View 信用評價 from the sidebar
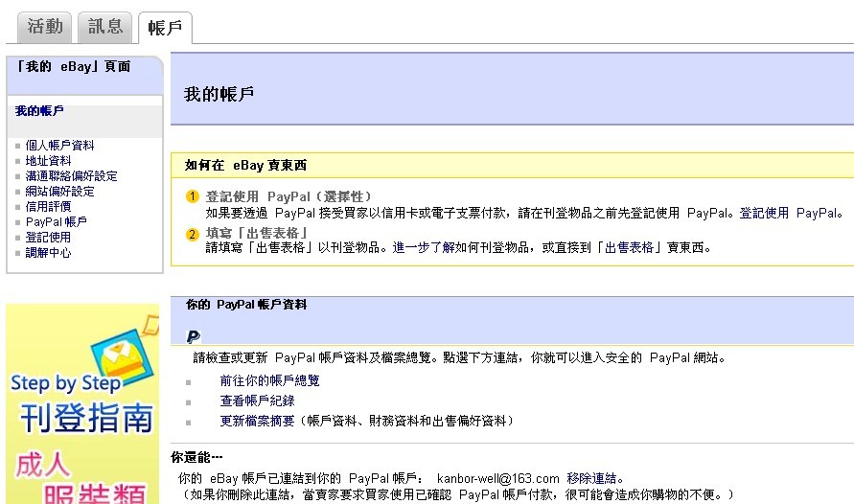Screen dimensions: 854x504 [48, 207]
